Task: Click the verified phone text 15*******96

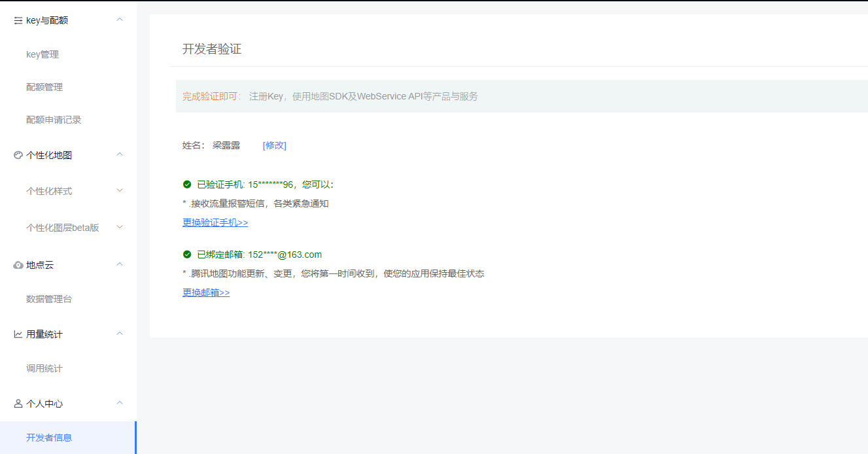Action: 271,184
